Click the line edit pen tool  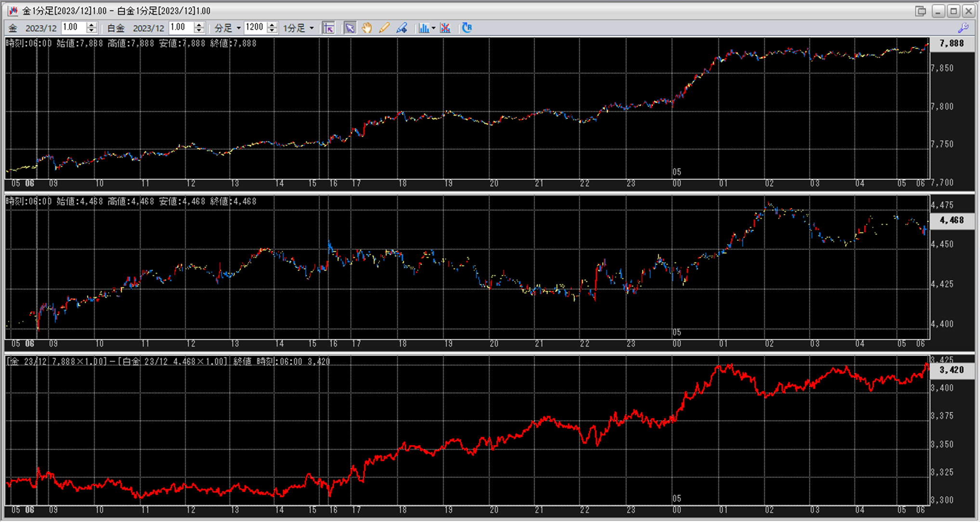point(401,28)
